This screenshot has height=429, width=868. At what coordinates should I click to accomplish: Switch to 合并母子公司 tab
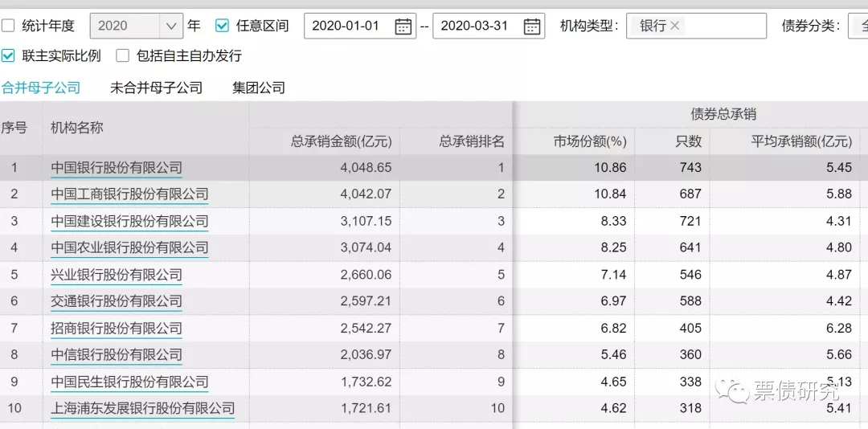click(41, 88)
